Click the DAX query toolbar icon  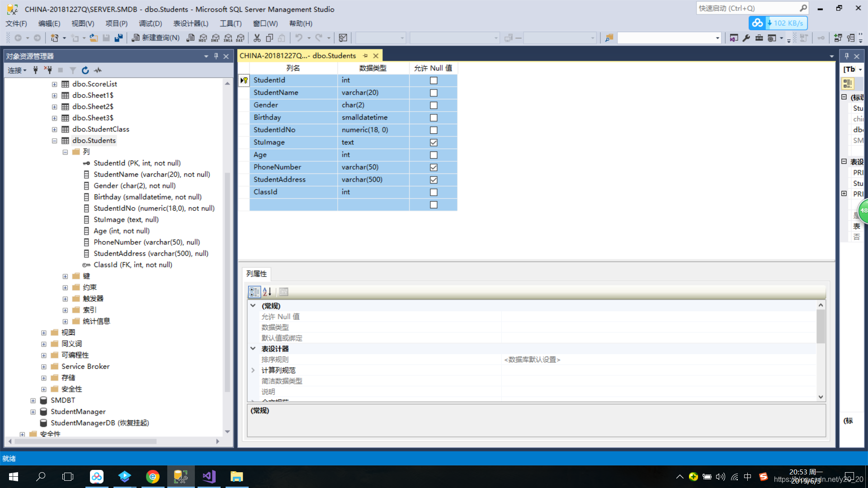(241, 38)
